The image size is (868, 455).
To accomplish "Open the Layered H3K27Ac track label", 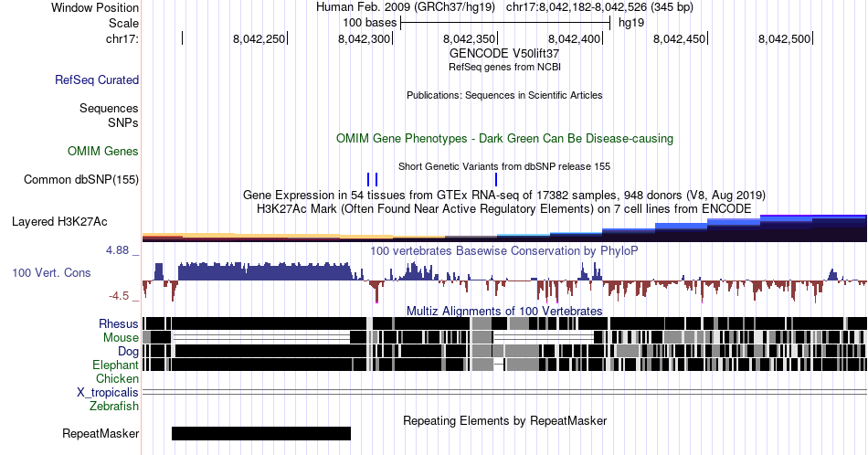I will pyautogui.click(x=59, y=221).
